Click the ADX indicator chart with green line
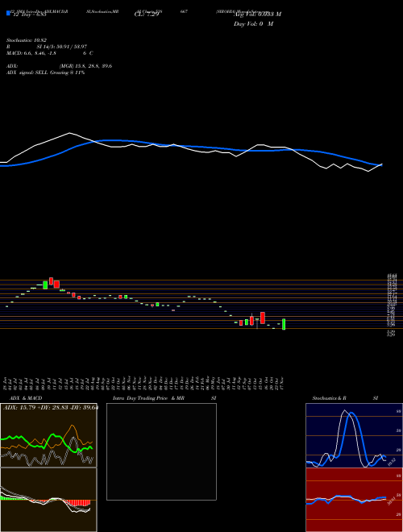Viewport: 403px width, 532px height. [x=48, y=435]
